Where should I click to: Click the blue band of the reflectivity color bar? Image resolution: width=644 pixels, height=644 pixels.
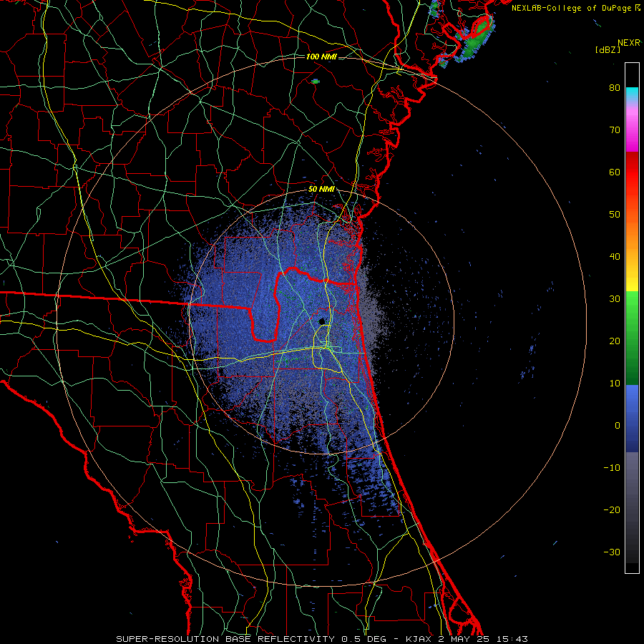pos(632,418)
